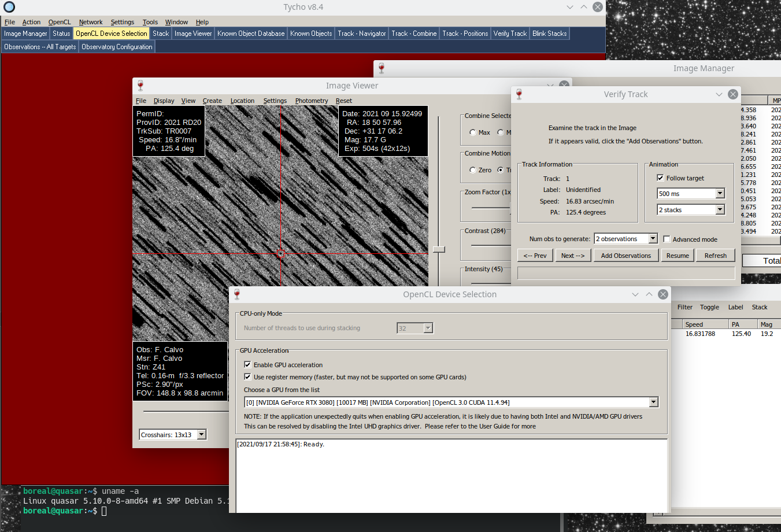
Task: Select Zero combine motion radio button
Action: click(473, 170)
